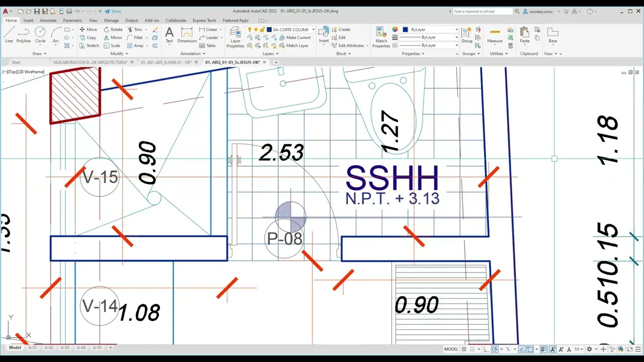Image resolution: width=644 pixels, height=362 pixels.
Task: Click the Plot (print) icon
Action: coord(69,11)
